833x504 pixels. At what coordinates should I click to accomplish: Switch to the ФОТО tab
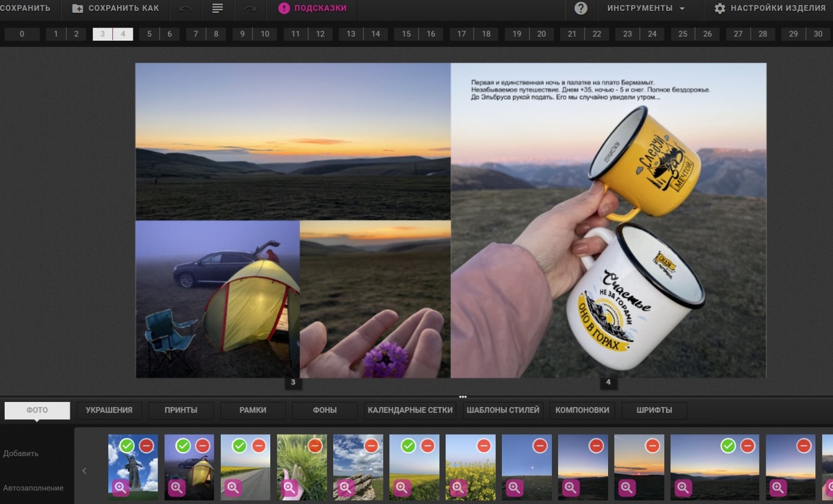37,410
